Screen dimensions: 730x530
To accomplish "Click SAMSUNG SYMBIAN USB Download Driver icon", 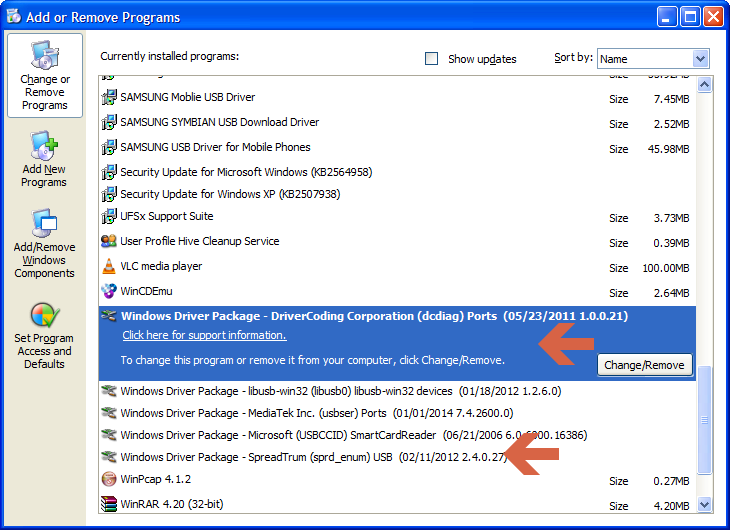I will pyautogui.click(x=109, y=122).
